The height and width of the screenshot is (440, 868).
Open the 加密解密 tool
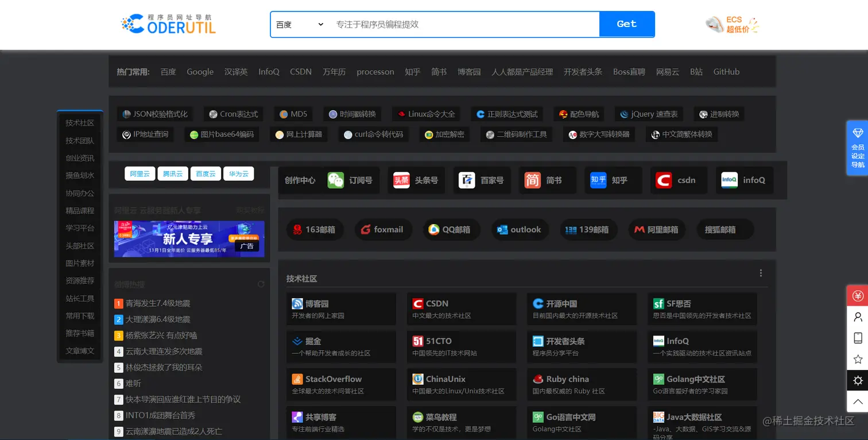click(444, 134)
